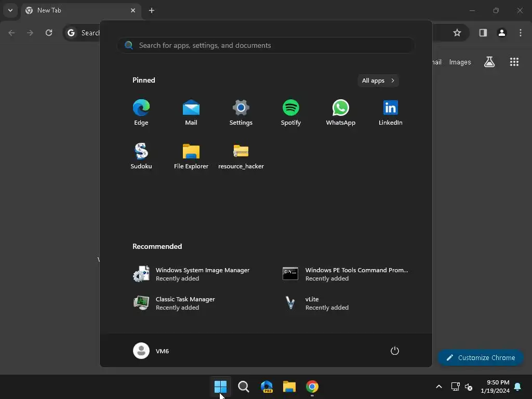This screenshot has height=399, width=532.
Task: Click Chrome's back arrow
Action: click(x=11, y=33)
